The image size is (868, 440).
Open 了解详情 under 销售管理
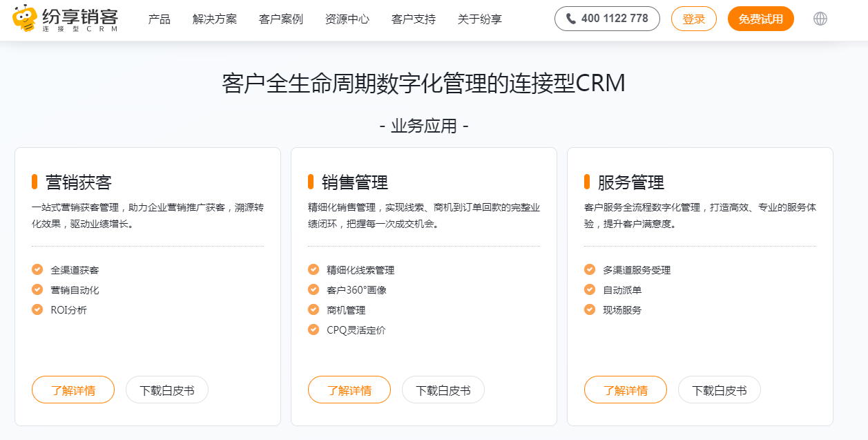click(x=349, y=390)
